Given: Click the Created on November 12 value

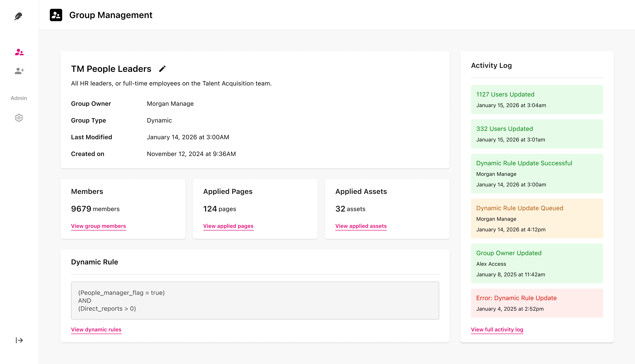Looking at the screenshot, I should point(191,154).
